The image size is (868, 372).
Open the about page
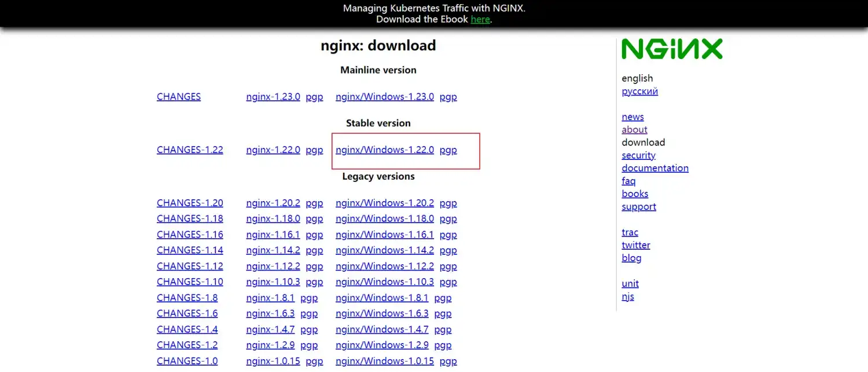[x=634, y=130]
